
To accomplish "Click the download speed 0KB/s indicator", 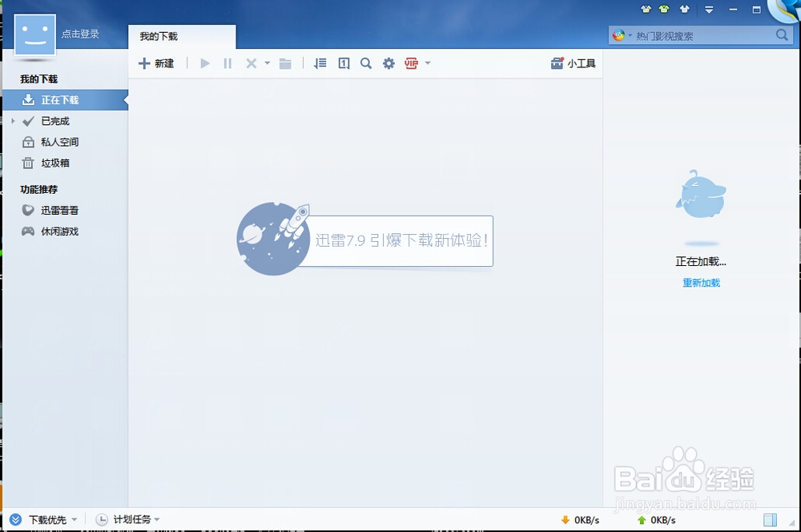I will (x=580, y=520).
